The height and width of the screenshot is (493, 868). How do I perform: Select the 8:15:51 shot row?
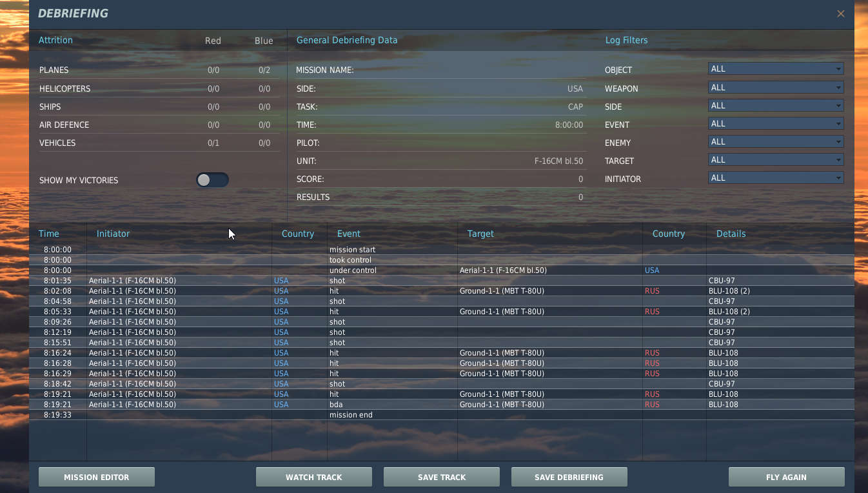(442, 343)
